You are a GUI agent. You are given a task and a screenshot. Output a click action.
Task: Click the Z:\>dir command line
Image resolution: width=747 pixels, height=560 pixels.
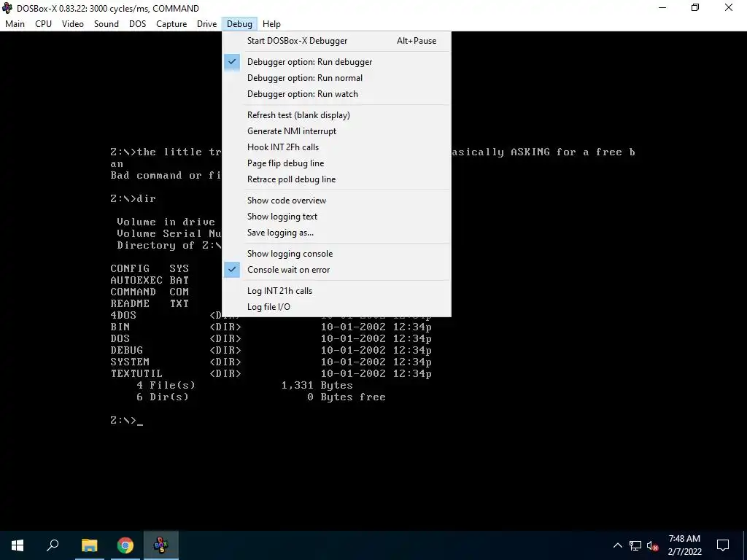coord(133,198)
